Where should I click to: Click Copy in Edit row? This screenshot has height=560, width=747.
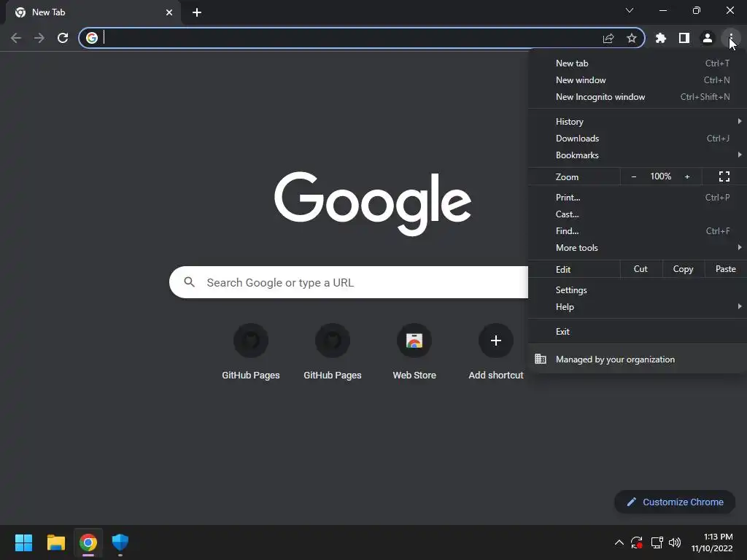pos(683,269)
